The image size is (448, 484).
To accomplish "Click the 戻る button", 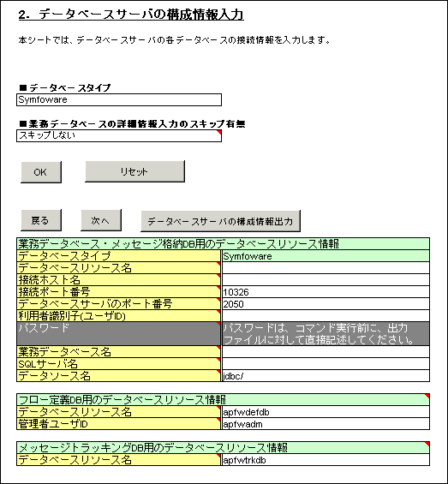I will click(x=41, y=220).
